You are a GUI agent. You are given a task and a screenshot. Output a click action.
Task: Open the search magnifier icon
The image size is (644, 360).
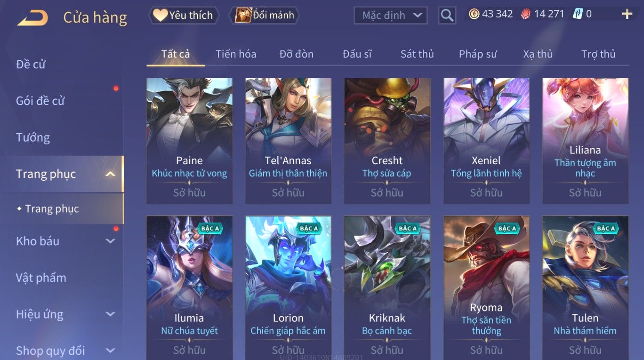coord(447,15)
